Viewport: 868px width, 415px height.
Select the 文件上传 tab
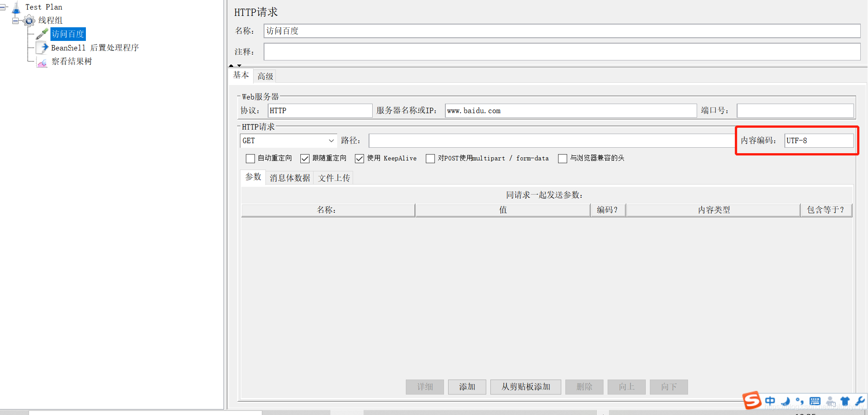(x=334, y=178)
